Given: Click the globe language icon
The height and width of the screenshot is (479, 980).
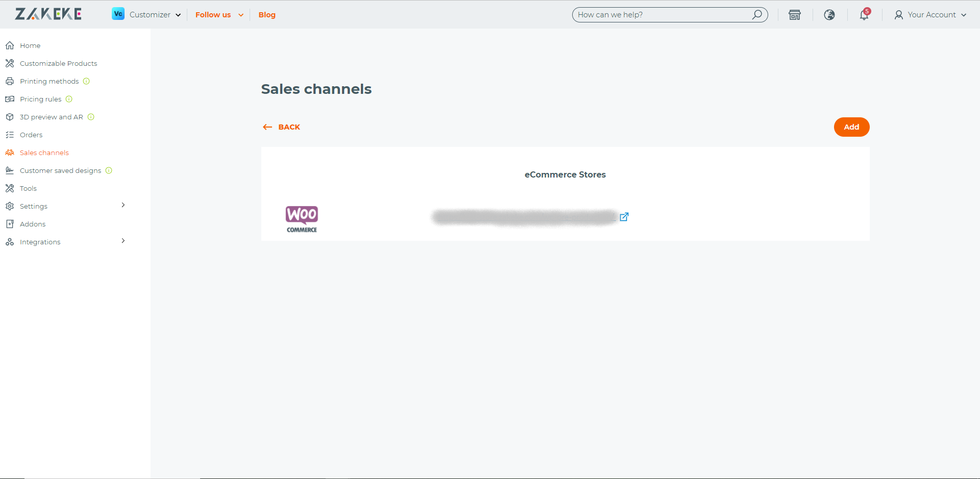Looking at the screenshot, I should tap(829, 15).
